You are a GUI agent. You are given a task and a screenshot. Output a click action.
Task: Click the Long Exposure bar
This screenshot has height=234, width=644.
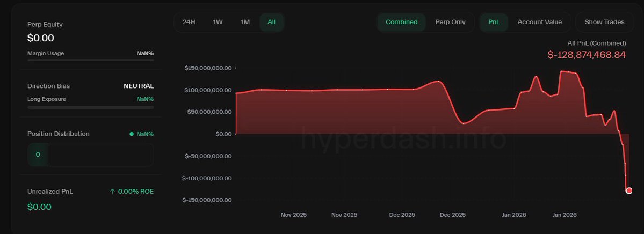pos(91,107)
